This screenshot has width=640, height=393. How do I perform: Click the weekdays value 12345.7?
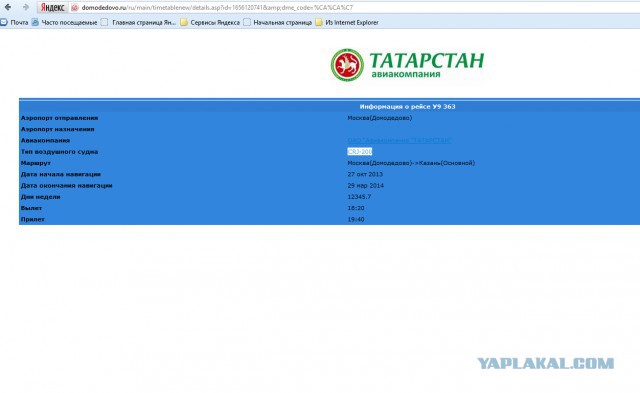359,197
